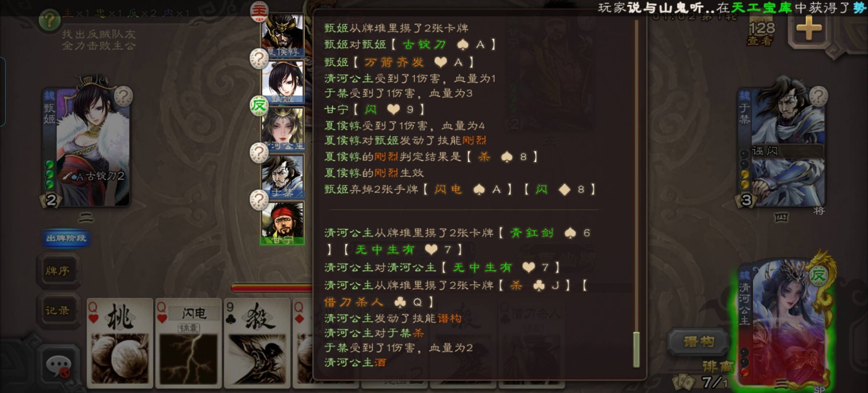This screenshot has width=868, height=393.
Task: Click the green 反 role badge in list
Action: coord(259,106)
